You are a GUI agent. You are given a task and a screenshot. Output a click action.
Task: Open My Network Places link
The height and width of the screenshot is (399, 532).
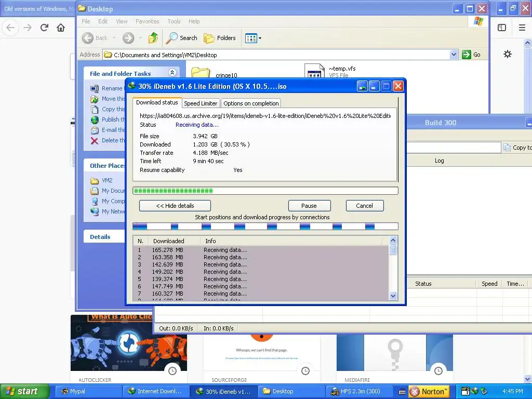coord(108,211)
